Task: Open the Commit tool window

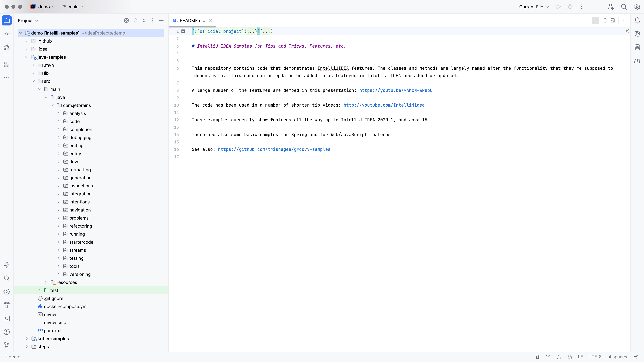Action: 7,34
